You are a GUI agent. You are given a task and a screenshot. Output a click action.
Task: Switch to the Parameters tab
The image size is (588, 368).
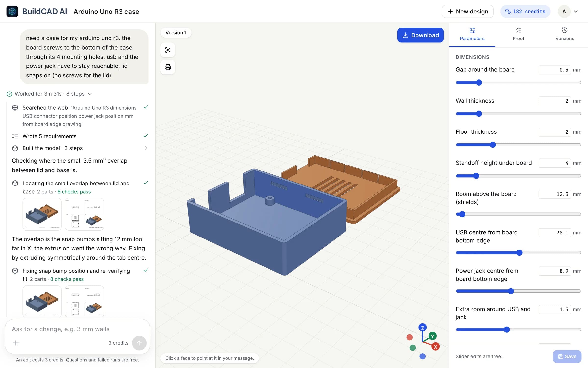click(472, 34)
